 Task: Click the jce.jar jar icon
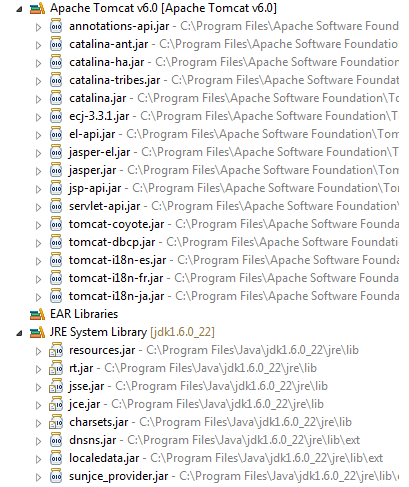click(56, 404)
